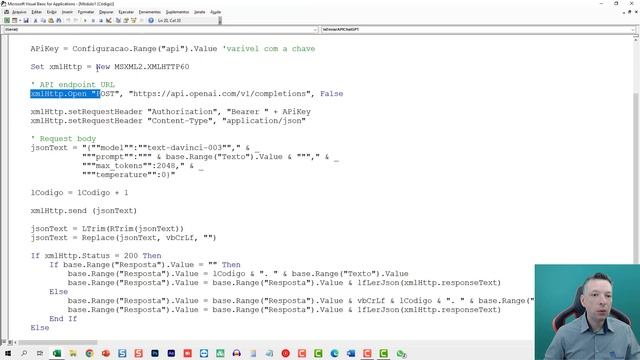Click the 'End If' line

pyautogui.click(x=63, y=318)
